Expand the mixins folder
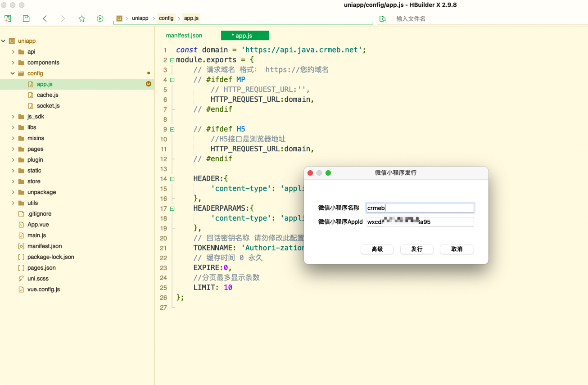 [x=13, y=138]
